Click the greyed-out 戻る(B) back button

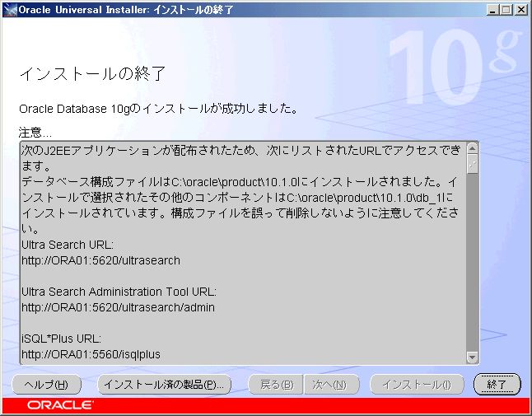click(276, 385)
